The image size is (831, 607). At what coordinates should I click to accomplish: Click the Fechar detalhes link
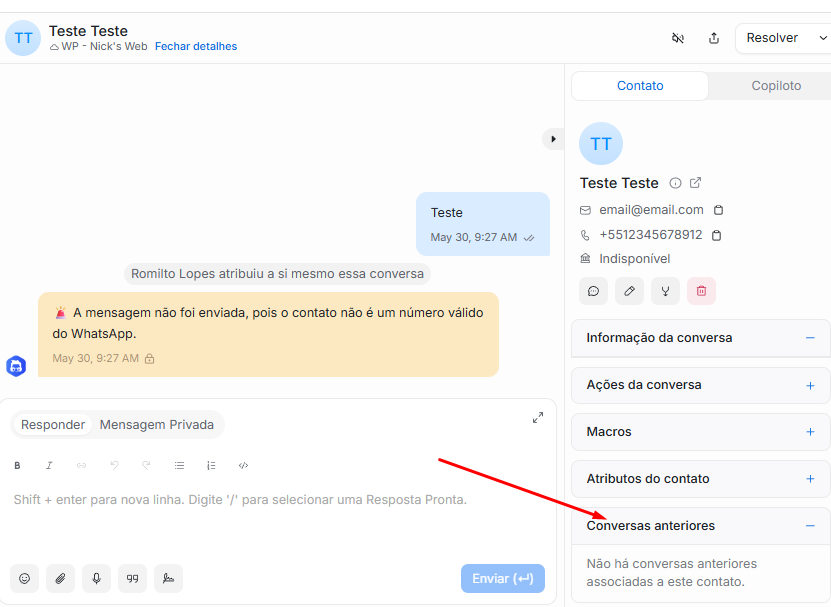pos(196,46)
